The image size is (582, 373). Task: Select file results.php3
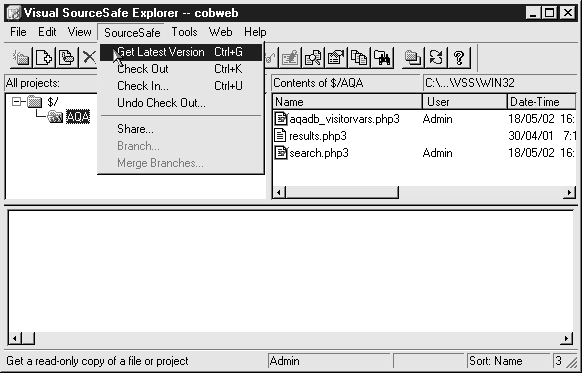318,136
